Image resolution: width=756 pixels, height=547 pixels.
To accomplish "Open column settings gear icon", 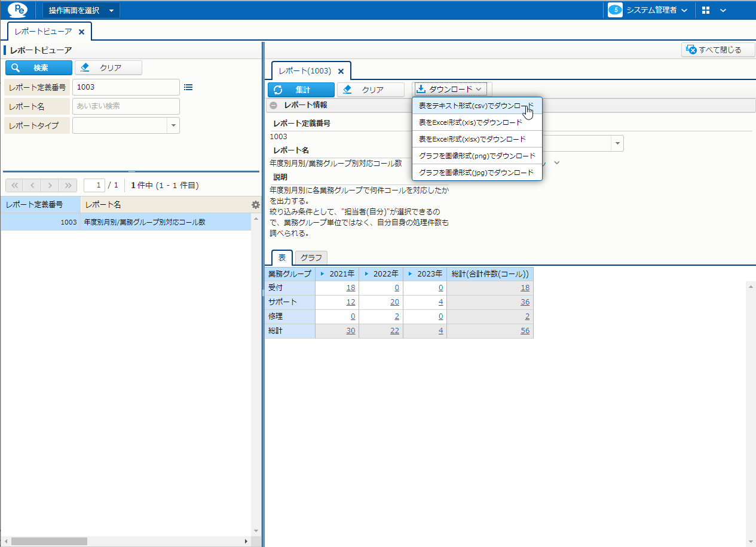I will point(256,205).
